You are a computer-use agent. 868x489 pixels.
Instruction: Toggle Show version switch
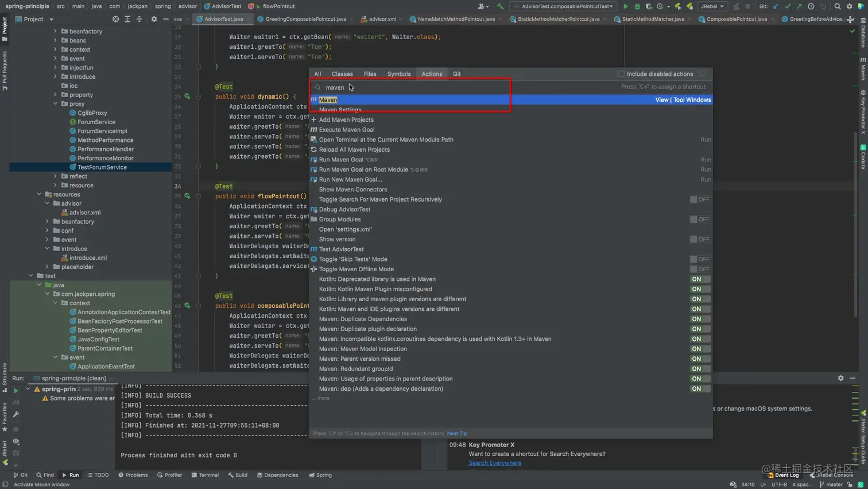tap(700, 239)
